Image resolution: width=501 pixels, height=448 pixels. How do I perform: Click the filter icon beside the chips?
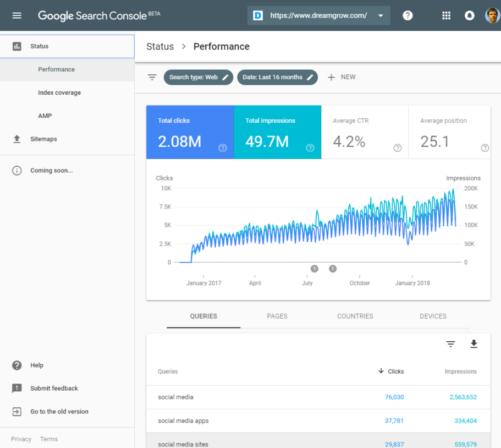point(152,77)
